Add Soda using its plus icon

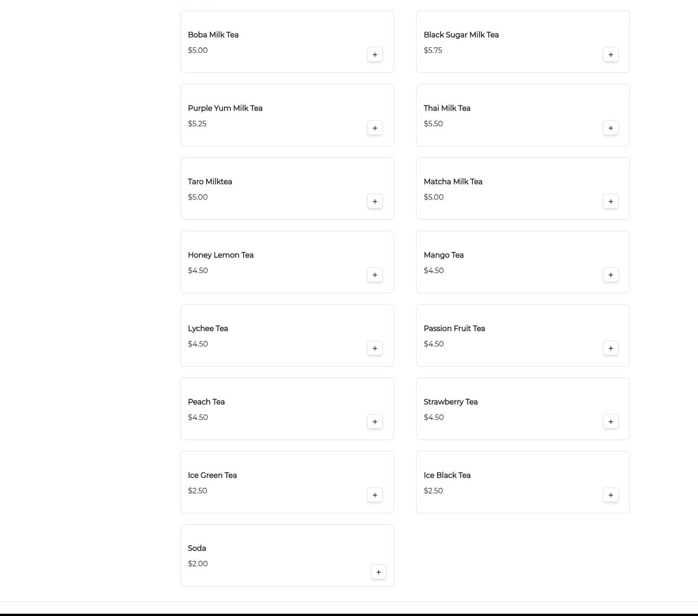[379, 572]
